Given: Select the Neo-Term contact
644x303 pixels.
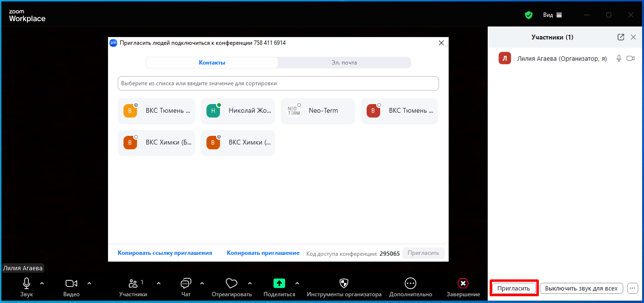Looking at the screenshot, I should 318,111.
